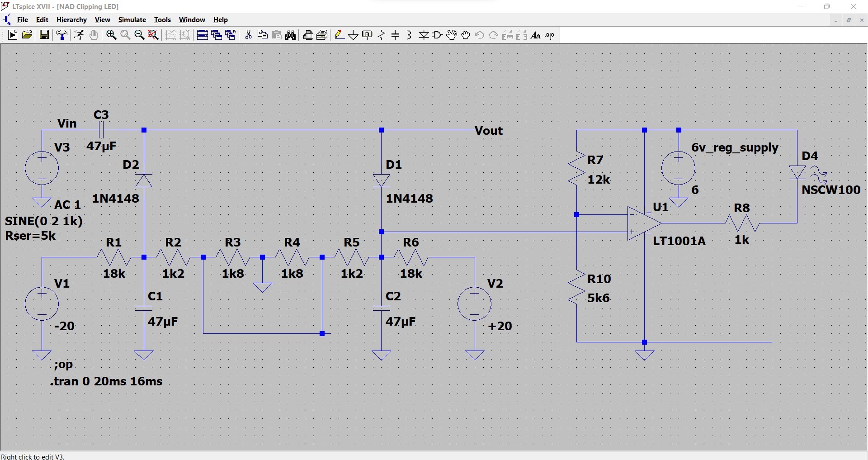Click the 'Vin' net label
Screen dimensions: 868x460
point(67,123)
